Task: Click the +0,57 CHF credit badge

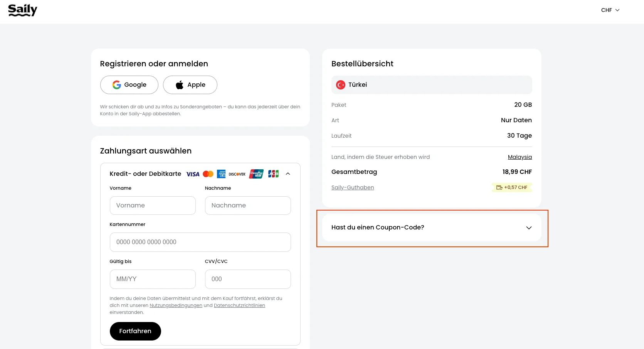Action: pos(512,187)
